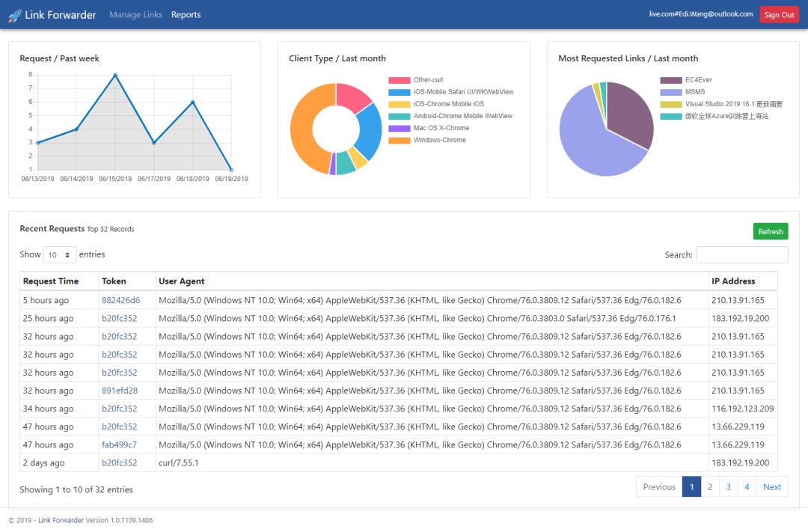Screen dimensions: 808x532
Task: Select IP address 116.192.123.209 cell
Action: (x=743, y=409)
